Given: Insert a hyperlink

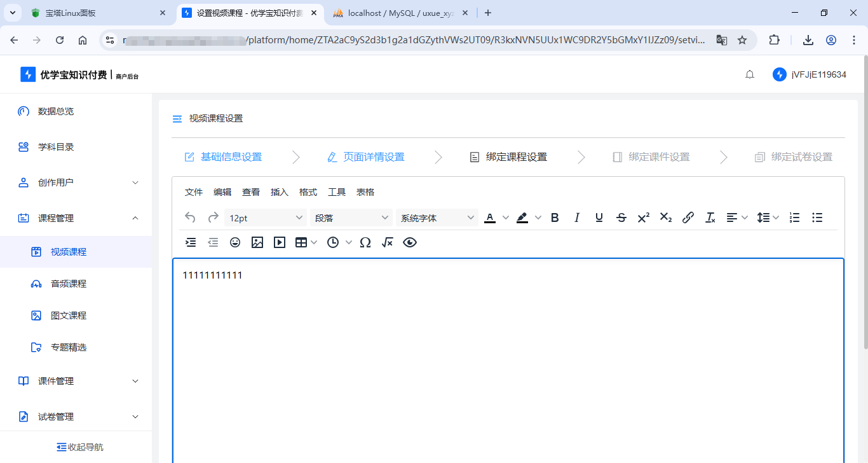Looking at the screenshot, I should (x=688, y=217).
